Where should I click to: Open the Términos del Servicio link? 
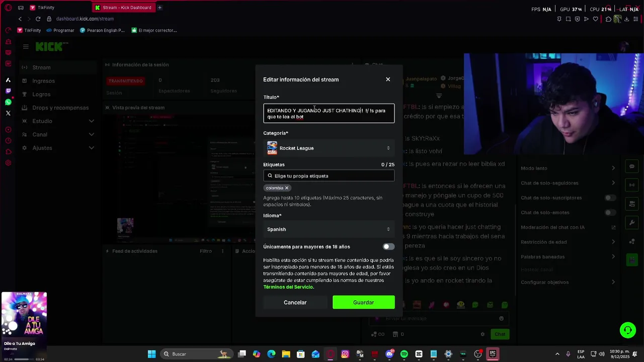288,287
